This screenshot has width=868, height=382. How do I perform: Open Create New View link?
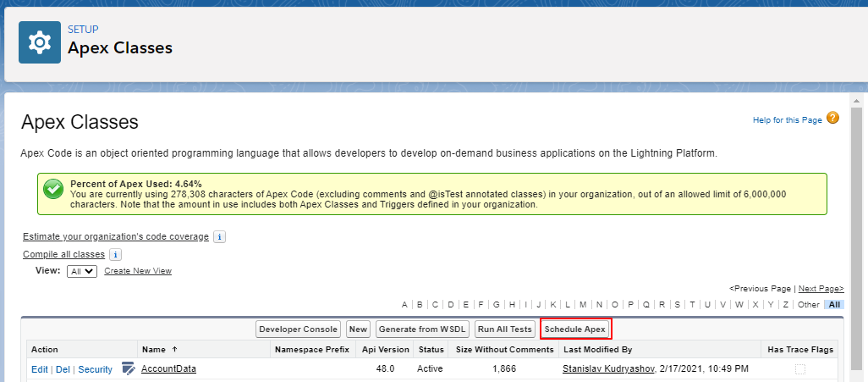click(x=138, y=271)
